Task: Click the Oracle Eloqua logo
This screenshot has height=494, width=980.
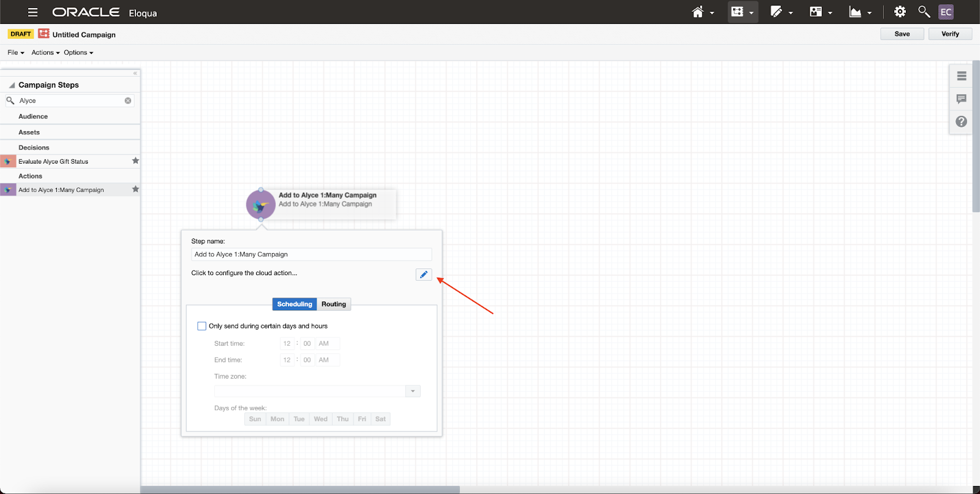Action: tap(105, 12)
